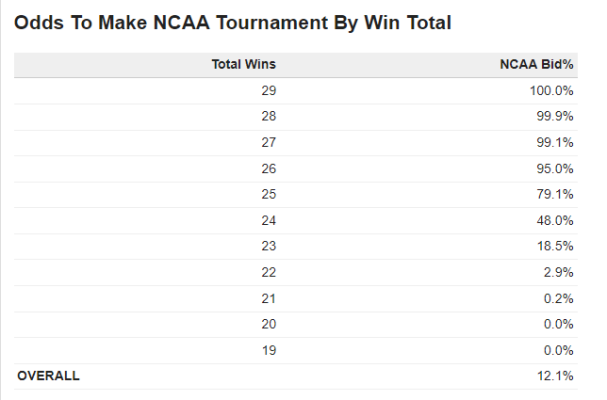Image resolution: width=607 pixels, height=400 pixels.
Task: Click the Total Wins column header
Action: (x=243, y=64)
